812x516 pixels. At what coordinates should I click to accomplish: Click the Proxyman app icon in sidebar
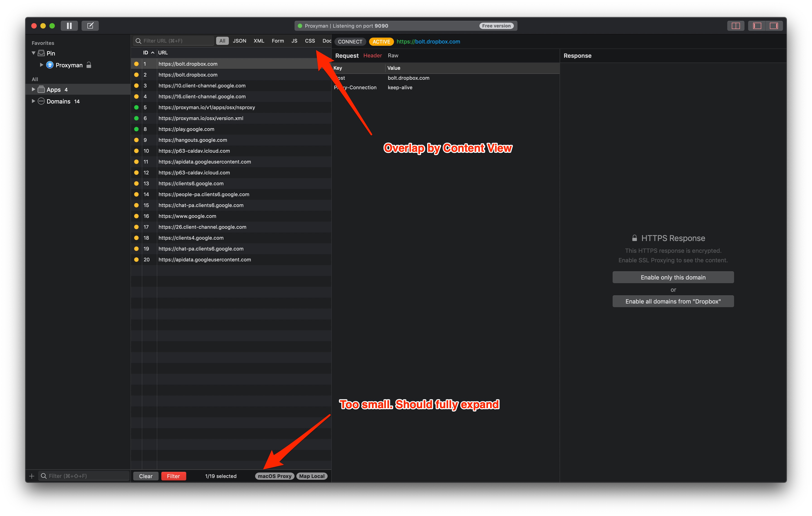pyautogui.click(x=50, y=65)
